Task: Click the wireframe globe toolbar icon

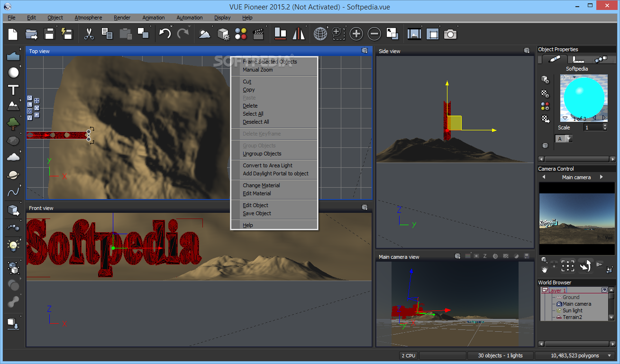Action: (x=320, y=34)
